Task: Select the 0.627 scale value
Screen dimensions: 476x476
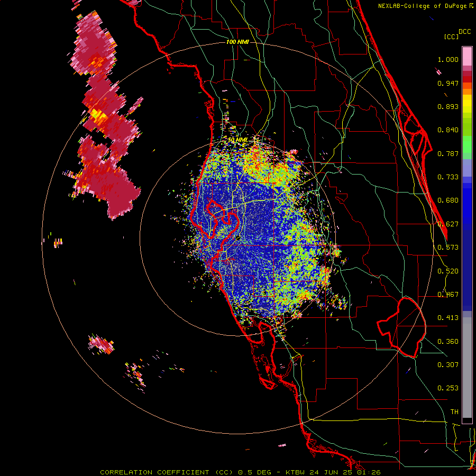Action: 448,224
